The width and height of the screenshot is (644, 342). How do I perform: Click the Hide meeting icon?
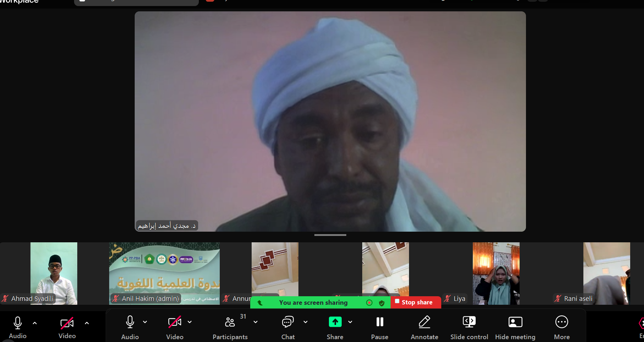(x=515, y=322)
